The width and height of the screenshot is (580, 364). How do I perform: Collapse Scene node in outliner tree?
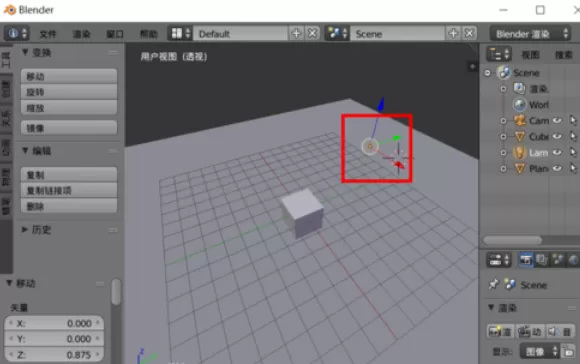pos(487,73)
